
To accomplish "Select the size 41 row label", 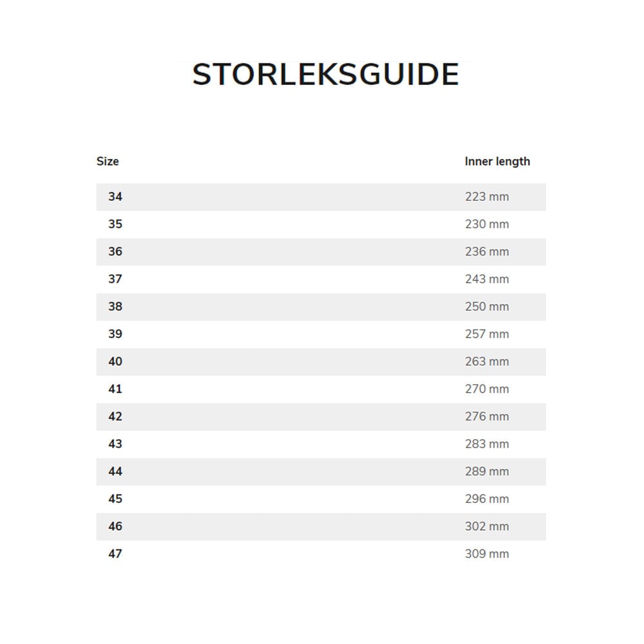I will pyautogui.click(x=115, y=389).
